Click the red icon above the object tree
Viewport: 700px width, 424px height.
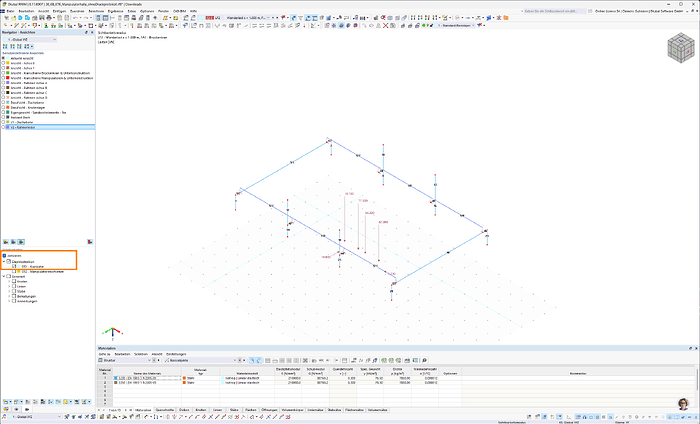(x=90, y=242)
